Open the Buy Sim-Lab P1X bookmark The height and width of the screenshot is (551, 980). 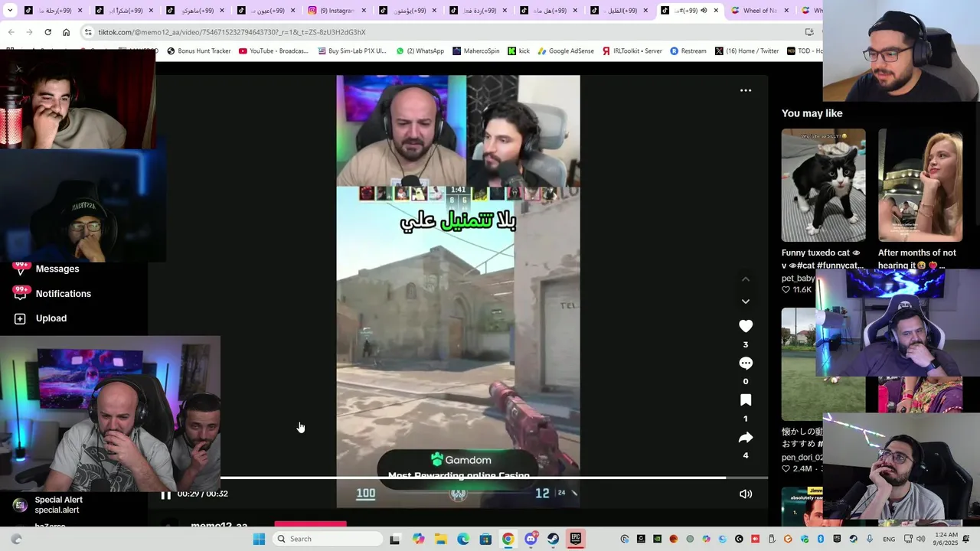click(351, 51)
